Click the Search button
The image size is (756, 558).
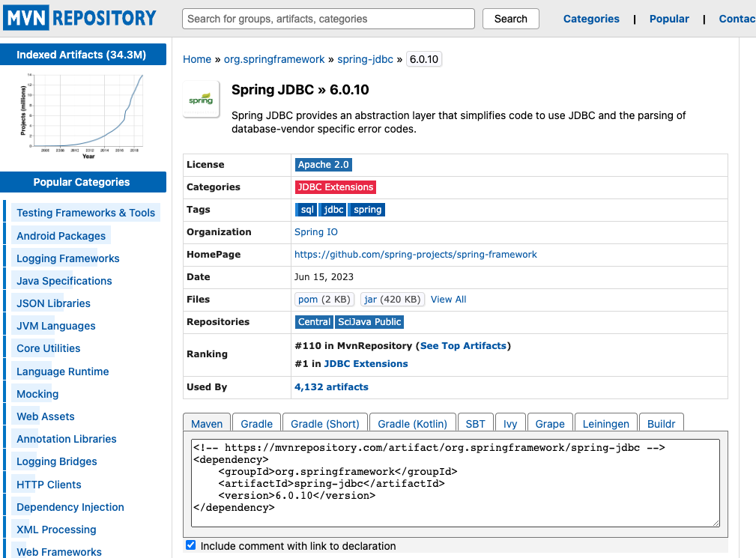click(510, 19)
